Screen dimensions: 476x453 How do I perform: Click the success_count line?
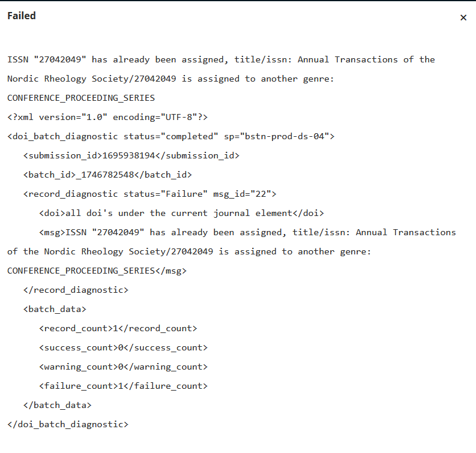pyautogui.click(x=123, y=348)
